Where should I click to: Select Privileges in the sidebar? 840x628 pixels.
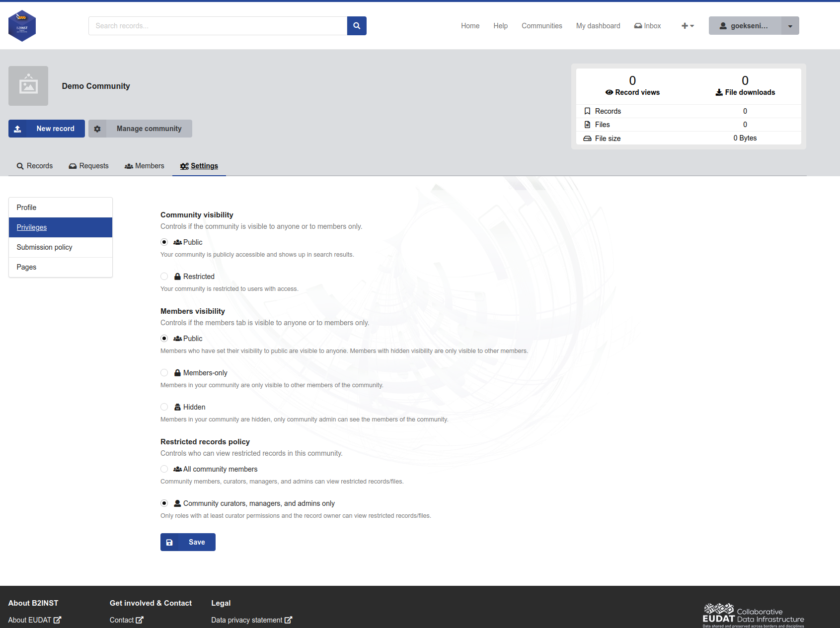pyautogui.click(x=61, y=227)
